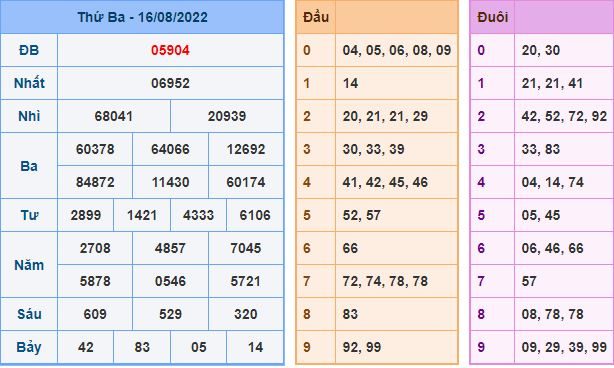
Task: Click the Ba number 64066
Action: pos(170,149)
